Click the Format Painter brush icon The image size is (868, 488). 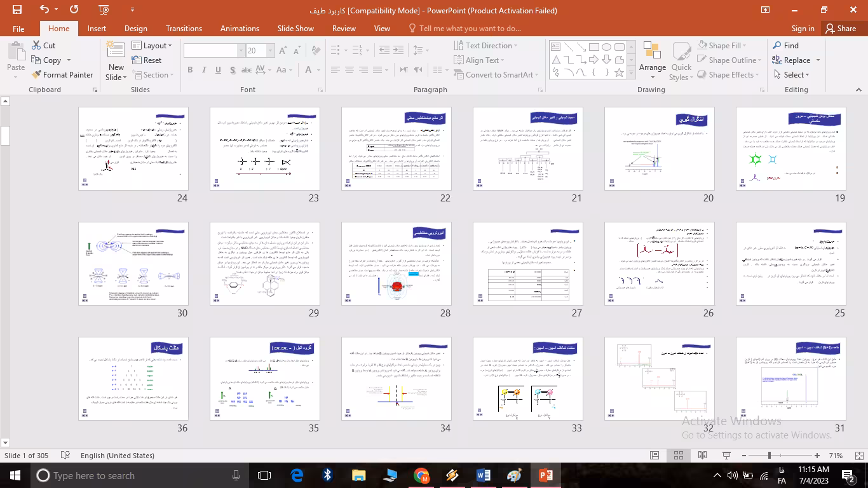[x=37, y=75]
